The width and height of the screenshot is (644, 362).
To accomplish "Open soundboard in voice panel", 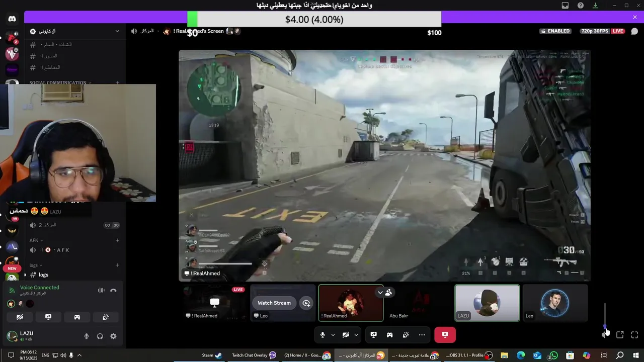I will coord(106,317).
